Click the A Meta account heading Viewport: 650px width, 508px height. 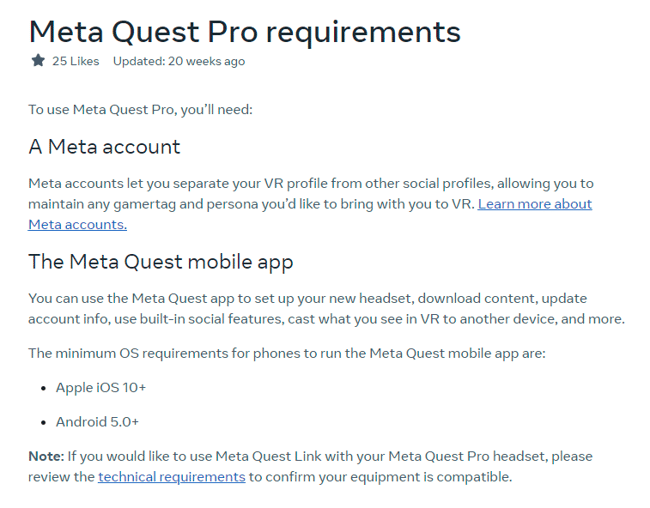point(104,146)
